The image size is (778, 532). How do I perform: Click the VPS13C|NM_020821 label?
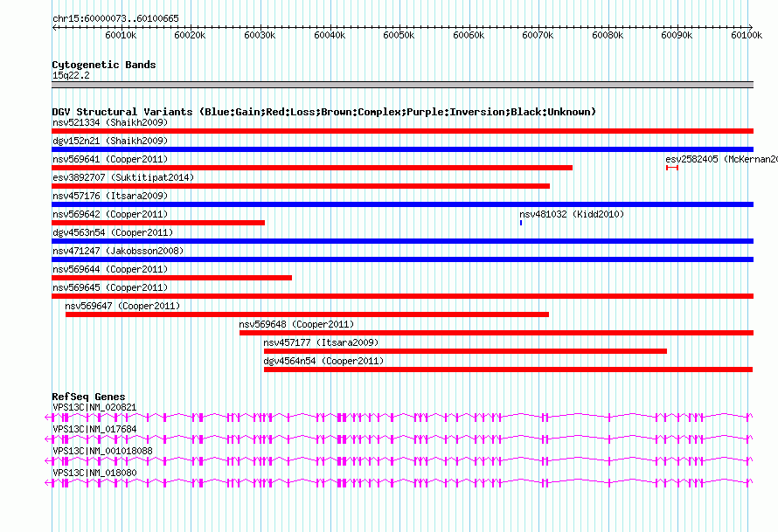pos(94,407)
